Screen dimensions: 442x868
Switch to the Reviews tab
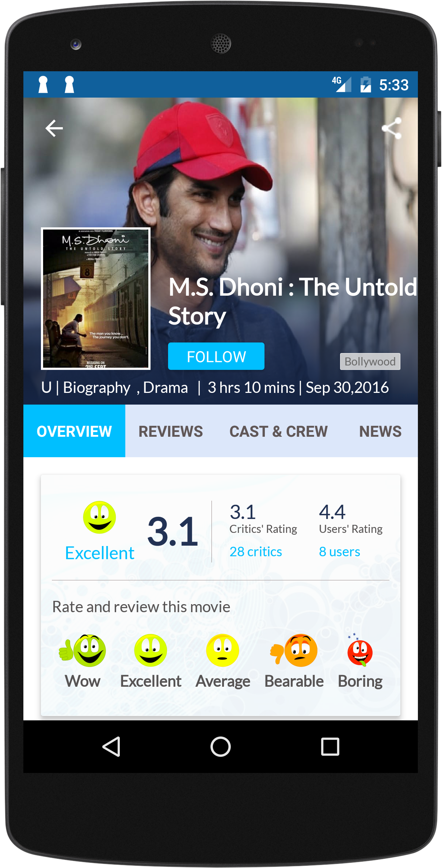(x=171, y=431)
